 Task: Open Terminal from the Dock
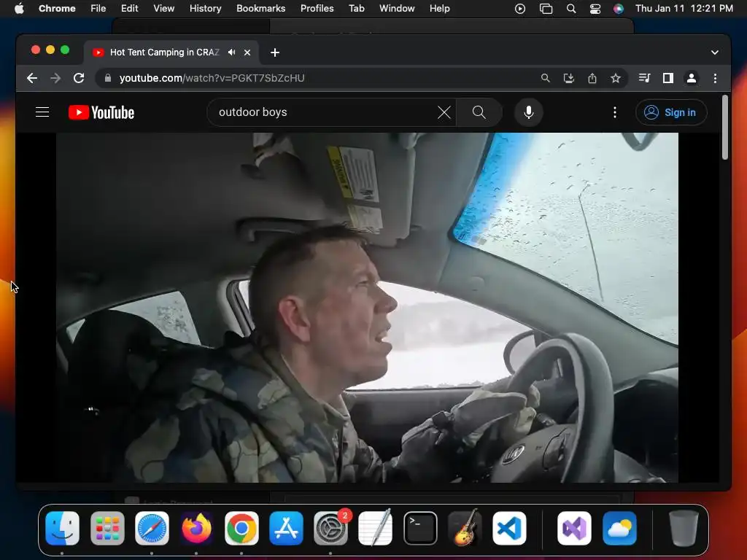pyautogui.click(x=420, y=528)
